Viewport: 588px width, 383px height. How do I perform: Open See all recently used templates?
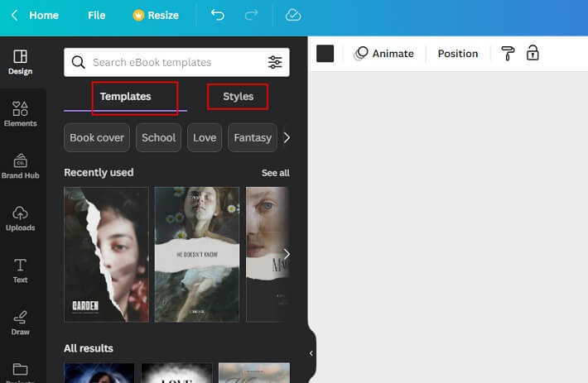[276, 173]
